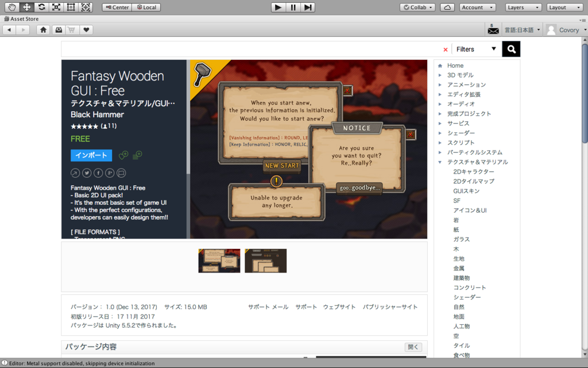Image resolution: width=588 pixels, height=368 pixels.
Task: Share asset on Facebook
Action: (98, 173)
